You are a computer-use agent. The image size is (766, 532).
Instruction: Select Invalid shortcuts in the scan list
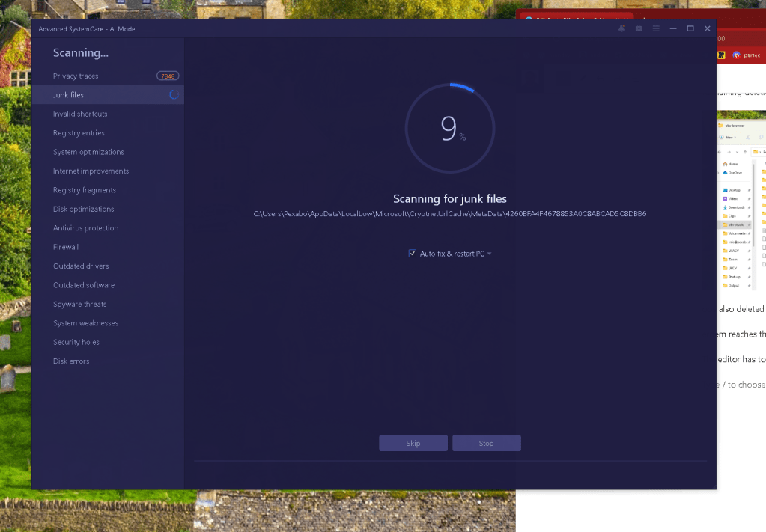click(x=108, y=114)
